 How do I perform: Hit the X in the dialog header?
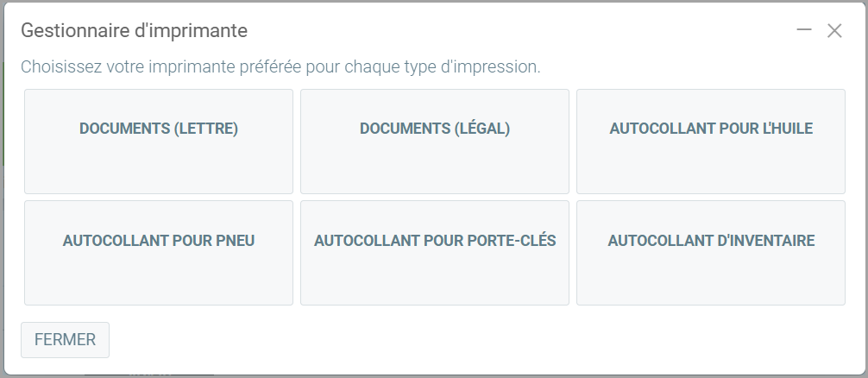click(x=834, y=31)
